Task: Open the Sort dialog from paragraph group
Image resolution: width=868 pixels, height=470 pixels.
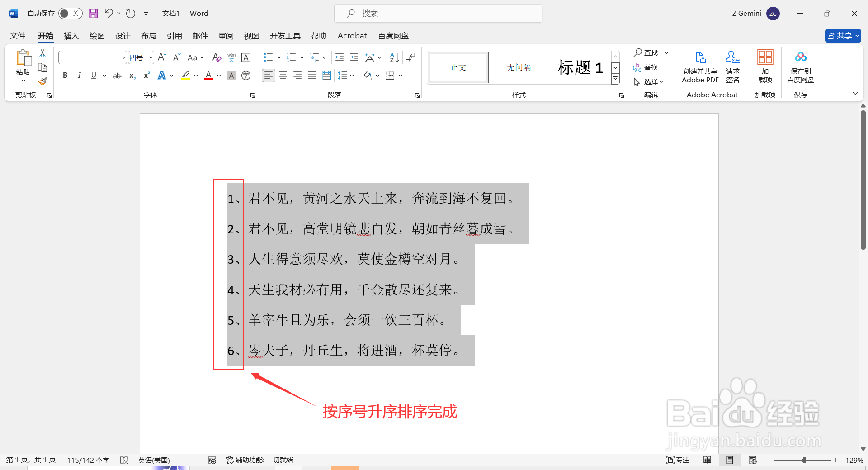Action: coord(393,57)
